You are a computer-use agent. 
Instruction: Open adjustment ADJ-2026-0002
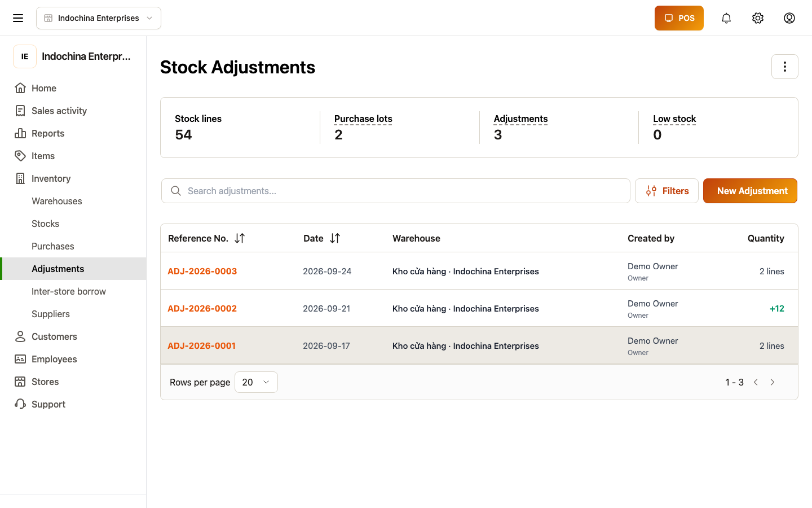click(202, 308)
